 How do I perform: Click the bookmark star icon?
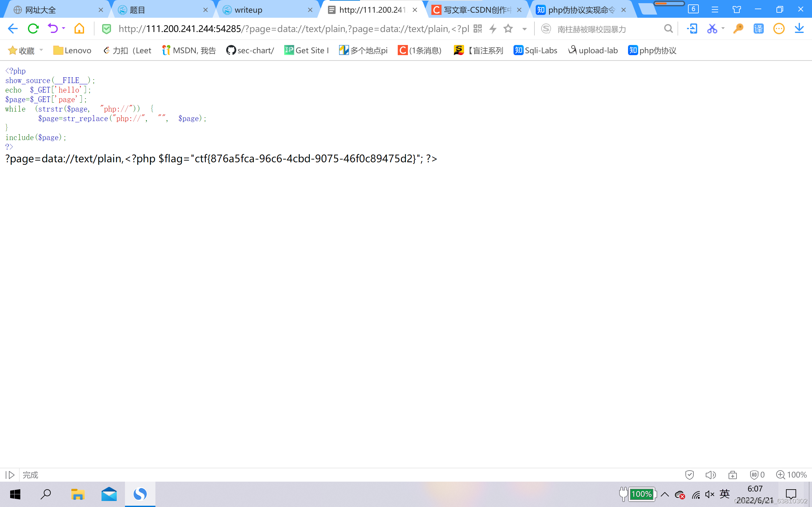pos(508,29)
